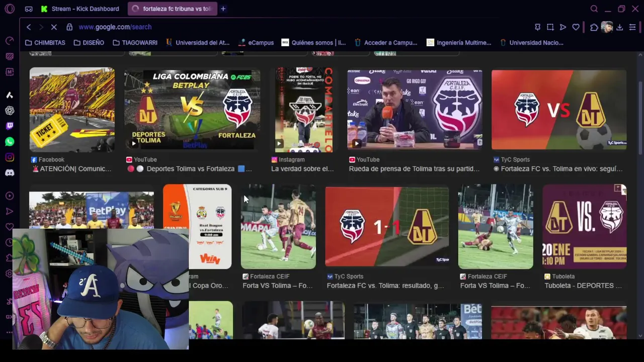Open the TyC Sports VS crest image
The height and width of the screenshot is (362, 644).
pyautogui.click(x=559, y=110)
